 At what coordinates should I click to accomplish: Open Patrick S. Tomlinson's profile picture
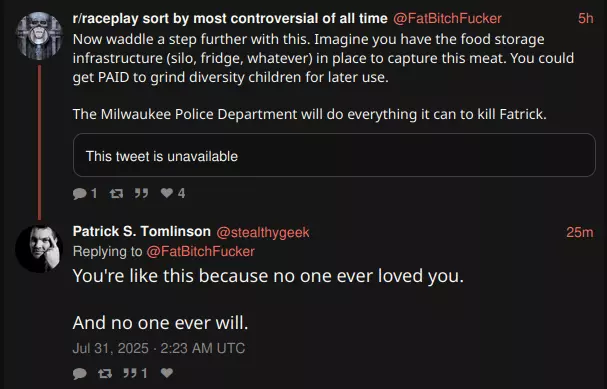39,249
